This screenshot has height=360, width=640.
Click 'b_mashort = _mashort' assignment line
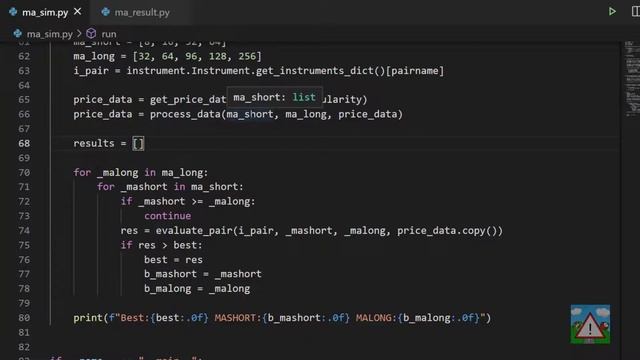(x=202, y=274)
